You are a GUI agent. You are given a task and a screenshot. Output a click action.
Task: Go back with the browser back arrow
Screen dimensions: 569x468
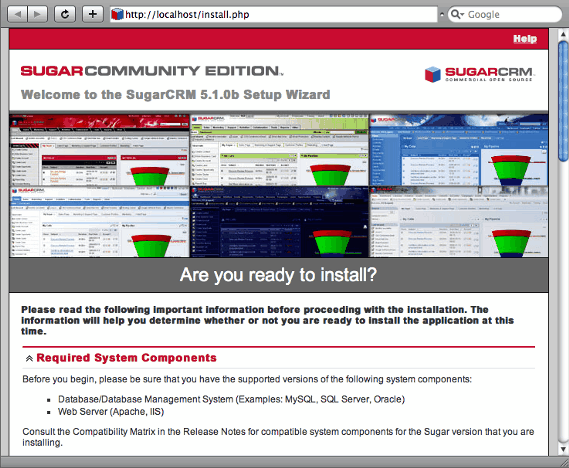17,15
